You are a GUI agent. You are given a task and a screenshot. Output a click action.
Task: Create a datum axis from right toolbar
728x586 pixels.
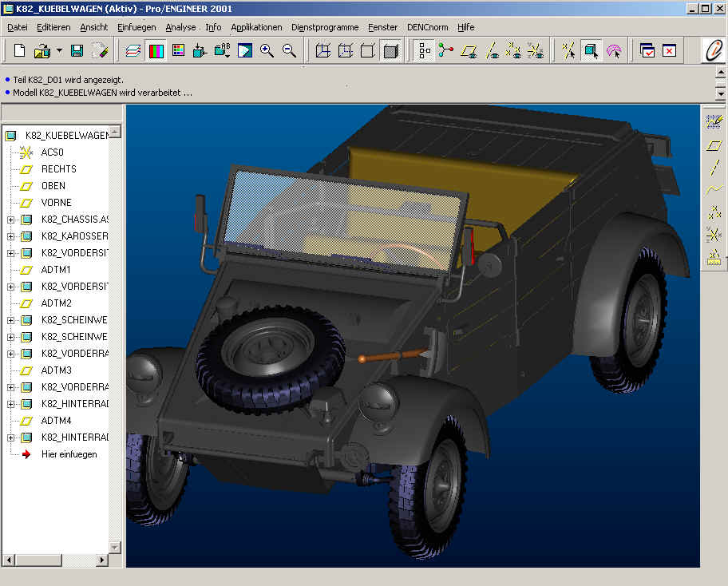[x=714, y=168]
